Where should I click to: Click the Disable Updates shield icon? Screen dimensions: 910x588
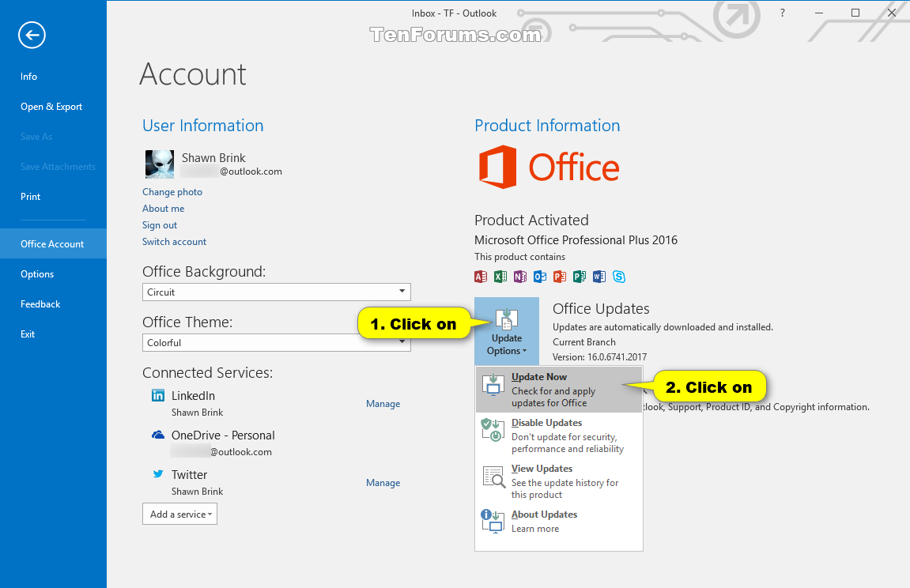[x=492, y=430]
